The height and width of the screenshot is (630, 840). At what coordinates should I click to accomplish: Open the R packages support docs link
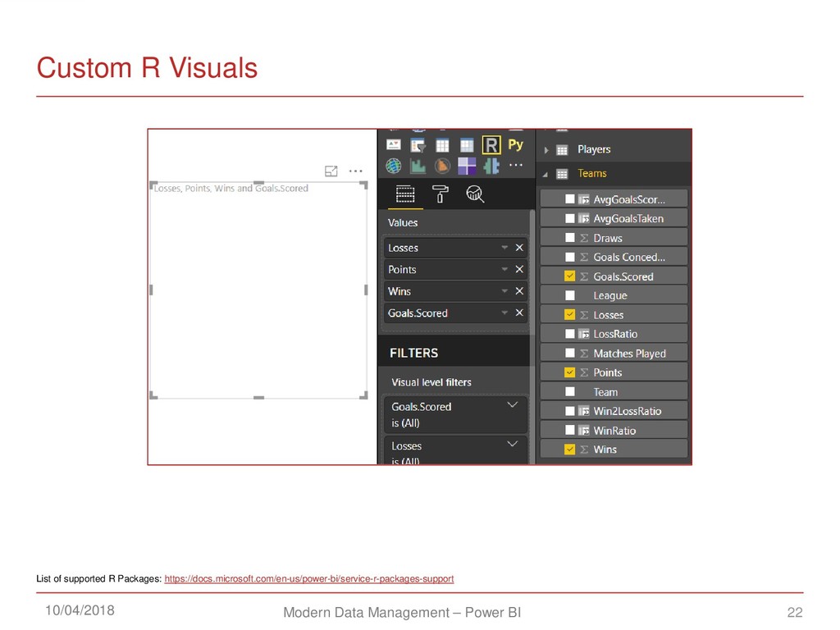click(x=309, y=578)
